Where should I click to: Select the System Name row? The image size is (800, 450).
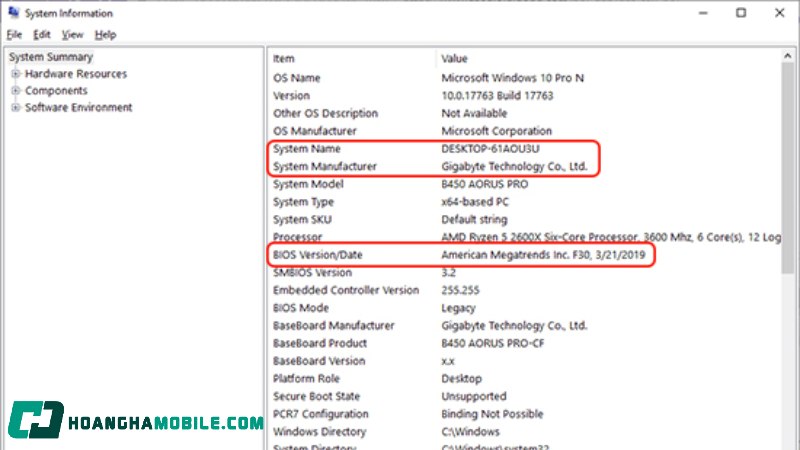click(x=524, y=149)
